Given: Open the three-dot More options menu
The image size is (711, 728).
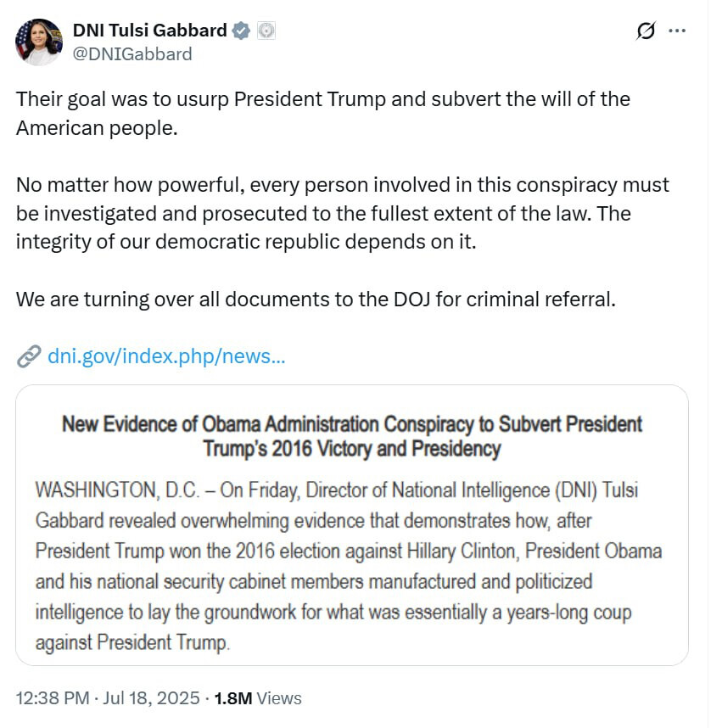Looking at the screenshot, I should pos(677,31).
